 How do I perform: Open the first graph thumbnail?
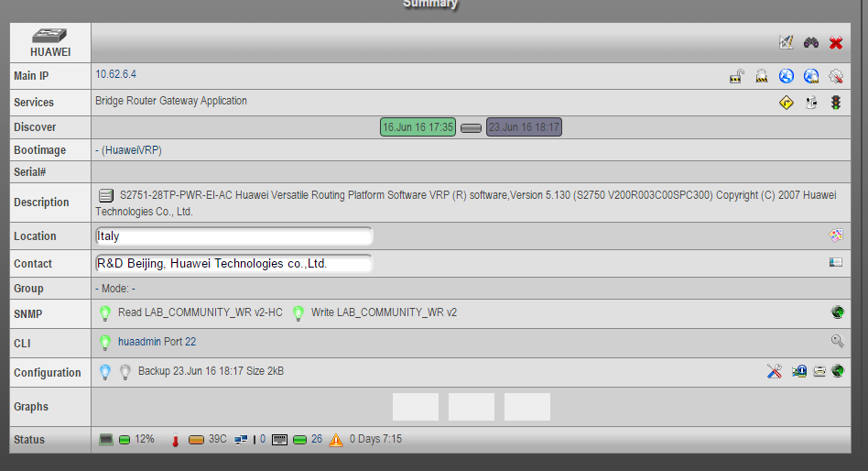point(416,407)
